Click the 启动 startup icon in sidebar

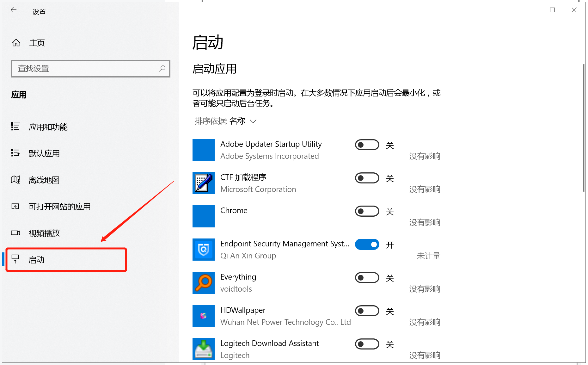coord(15,259)
